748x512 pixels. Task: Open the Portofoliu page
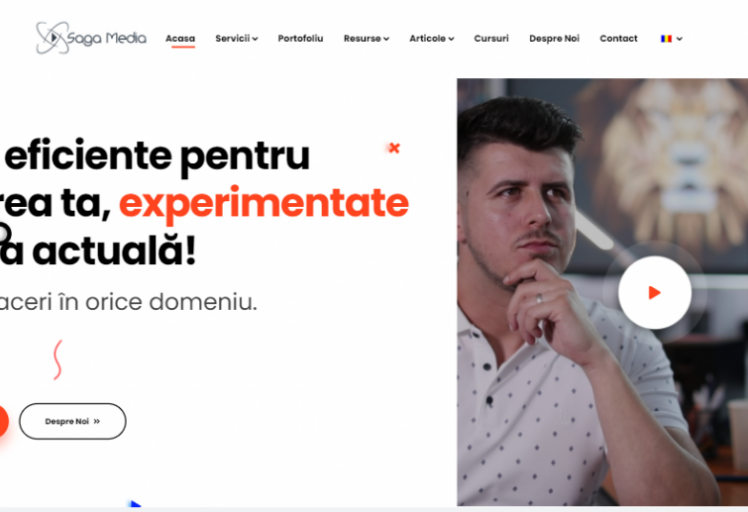coord(301,38)
